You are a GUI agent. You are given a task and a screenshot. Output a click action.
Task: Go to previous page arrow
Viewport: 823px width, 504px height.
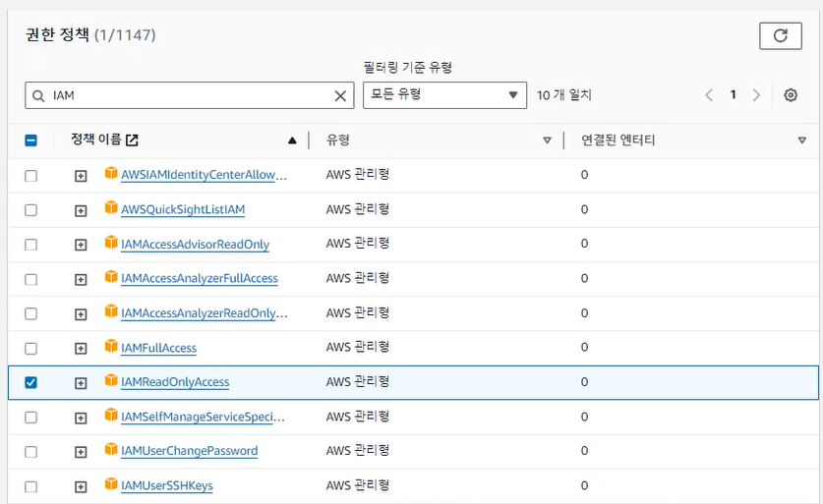coord(709,95)
